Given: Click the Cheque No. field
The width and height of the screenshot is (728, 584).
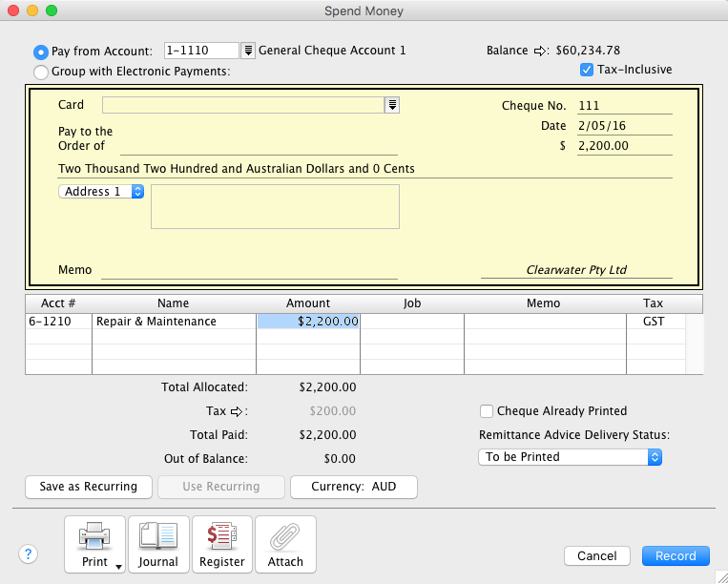Looking at the screenshot, I should [624, 106].
